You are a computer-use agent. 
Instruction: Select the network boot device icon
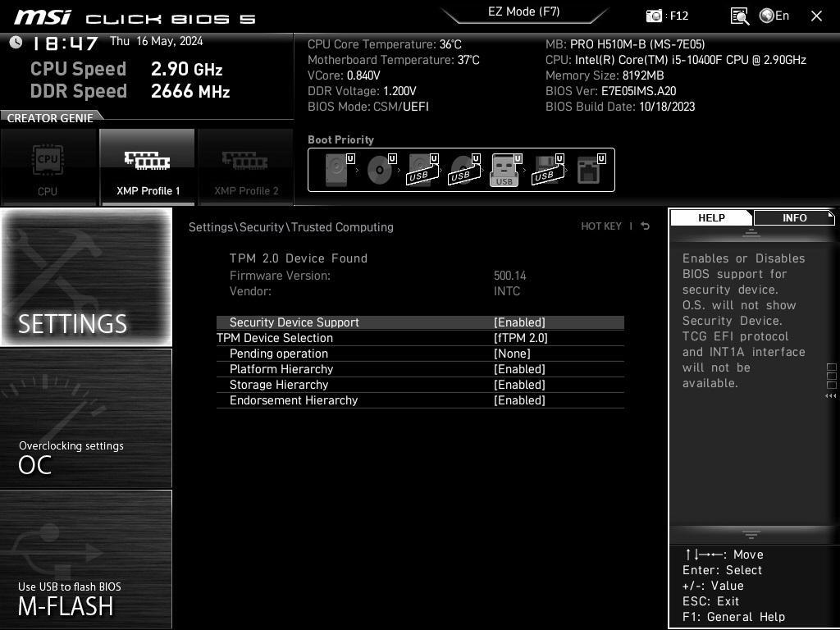591,170
